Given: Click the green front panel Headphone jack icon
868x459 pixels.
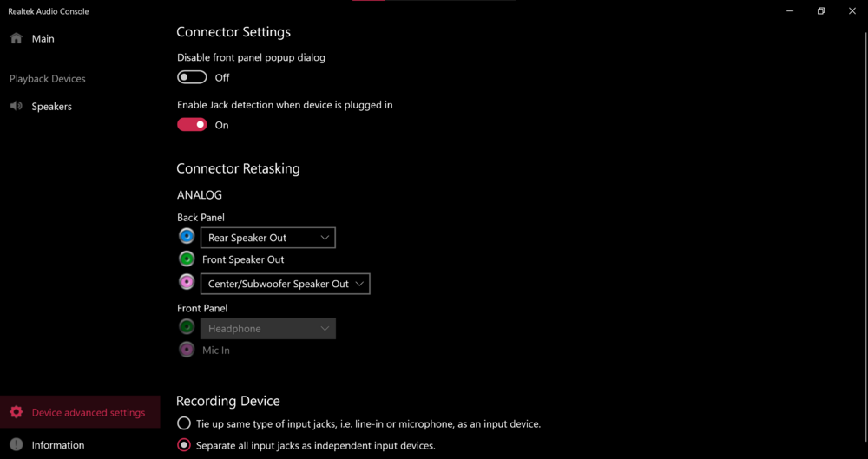Looking at the screenshot, I should 187,328.
